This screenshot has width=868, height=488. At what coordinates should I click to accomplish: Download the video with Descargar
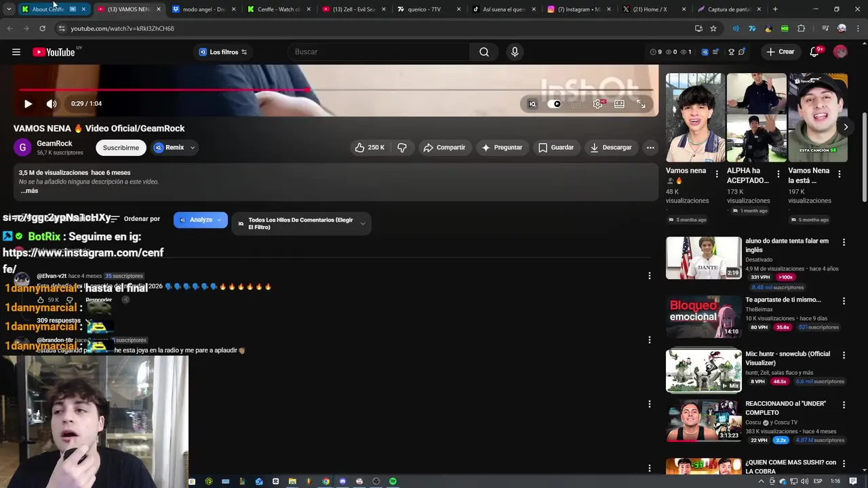tap(610, 147)
